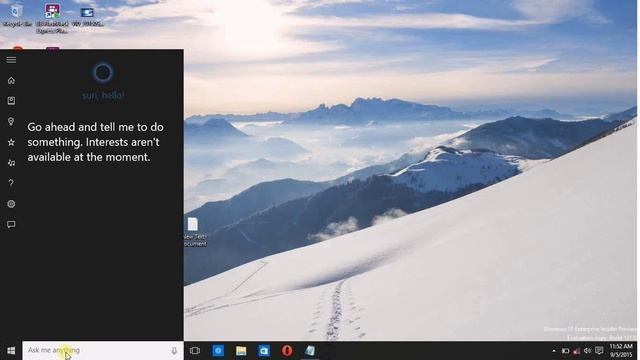
Task: Open Cortana Music search icon
Action: (x=11, y=162)
